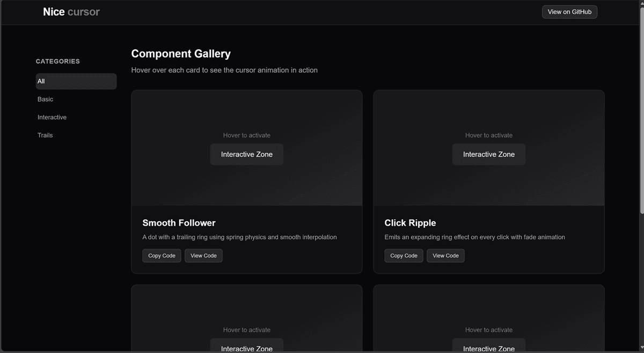View code for Smooth Follower
This screenshot has width=644, height=353.
coord(203,256)
